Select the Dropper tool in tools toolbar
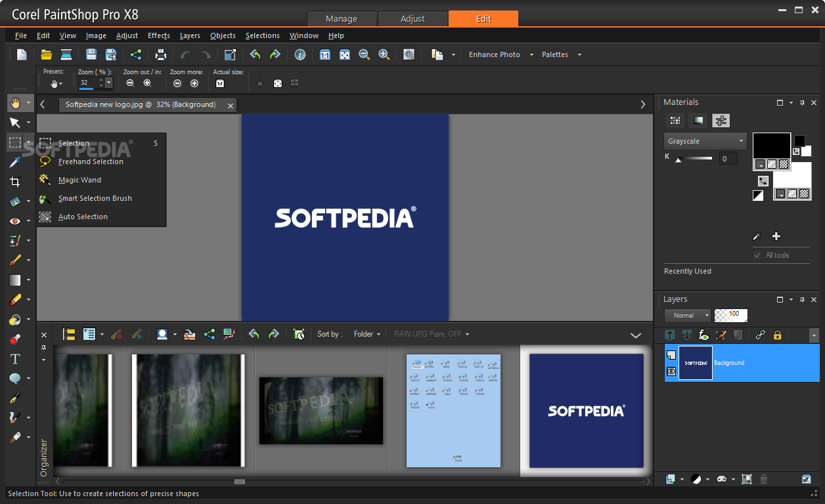825x504 pixels. click(x=15, y=162)
